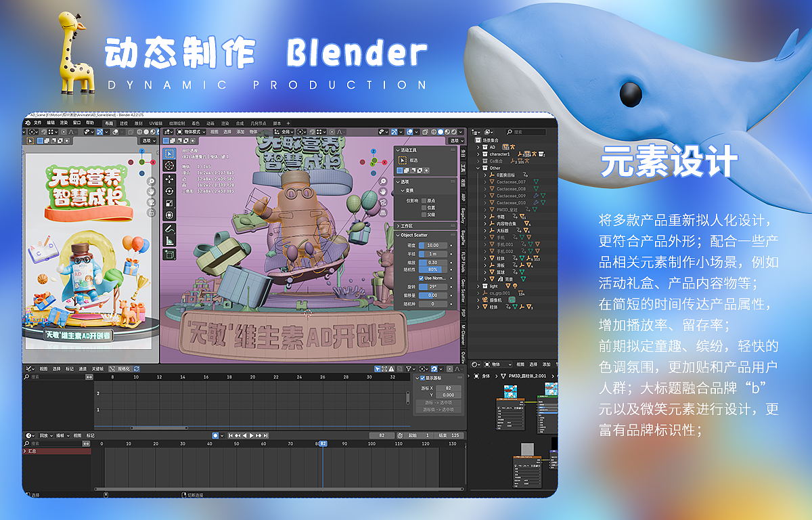This screenshot has width=812, height=520.
Task: Adjust the 密度 slider value 10.00
Action: (433, 245)
